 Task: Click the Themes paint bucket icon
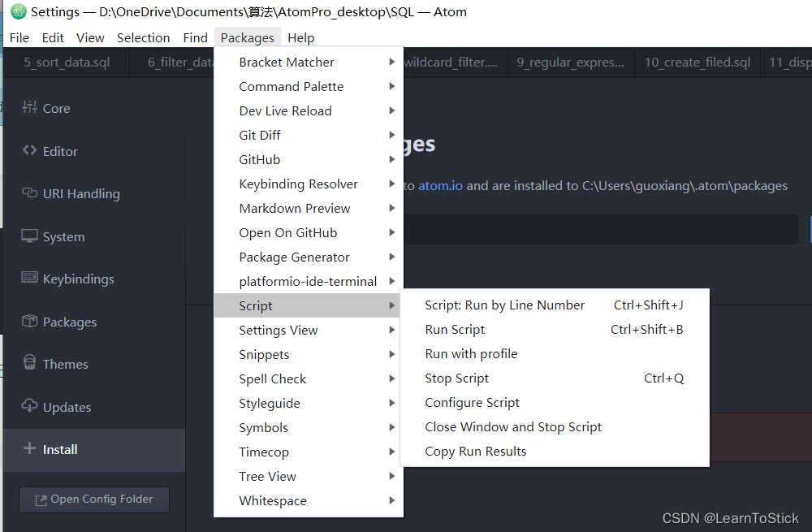(29, 362)
